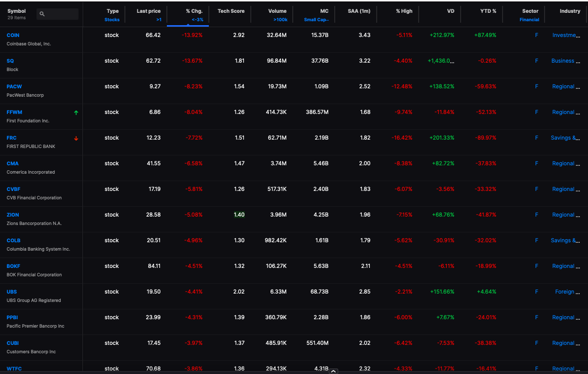Screen dimensions: 588x374
Task: Open the <-3% change filter
Action: click(x=197, y=20)
